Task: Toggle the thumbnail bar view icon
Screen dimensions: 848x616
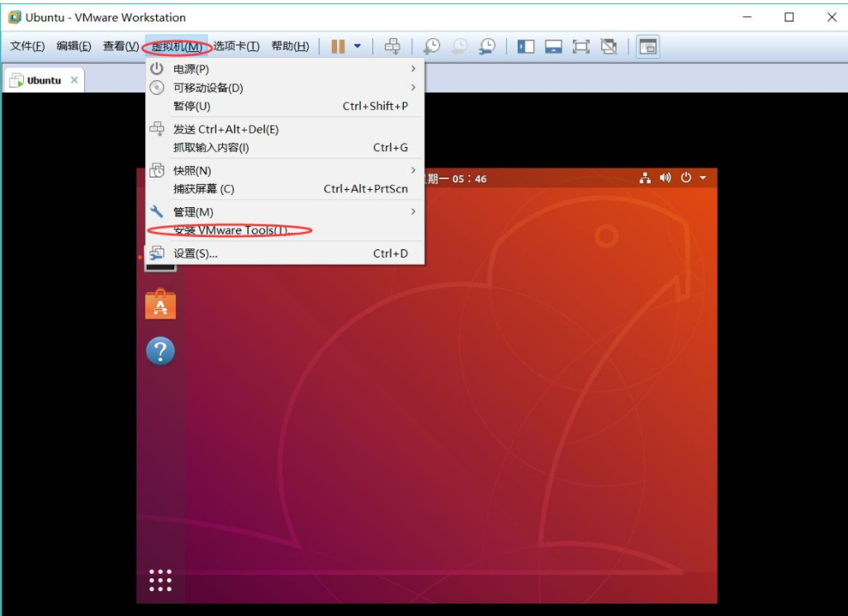Action: pos(553,46)
